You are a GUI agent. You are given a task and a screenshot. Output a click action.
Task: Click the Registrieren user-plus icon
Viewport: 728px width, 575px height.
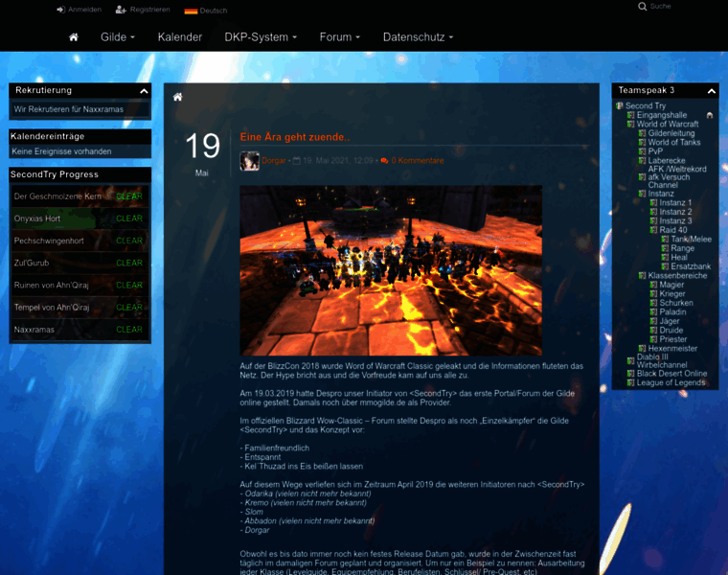[x=121, y=10]
